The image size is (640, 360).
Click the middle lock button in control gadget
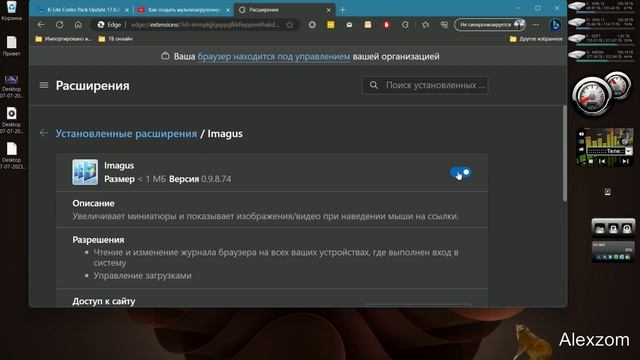613,229
